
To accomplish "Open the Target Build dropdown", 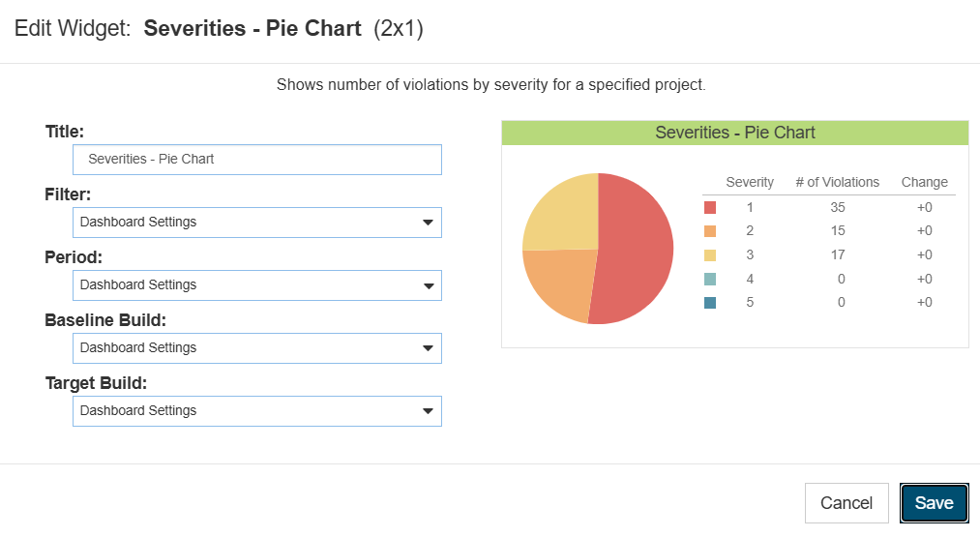I will pyautogui.click(x=257, y=410).
